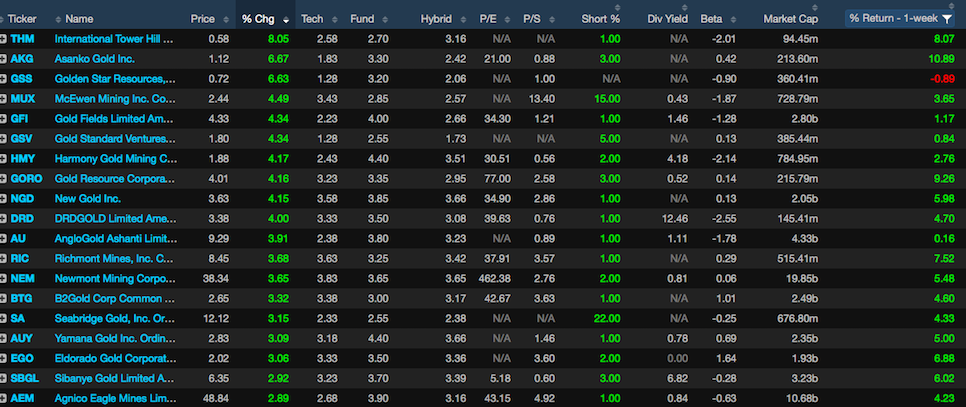966x407 pixels.
Task: Sort by Short % column header
Action: tap(601, 19)
